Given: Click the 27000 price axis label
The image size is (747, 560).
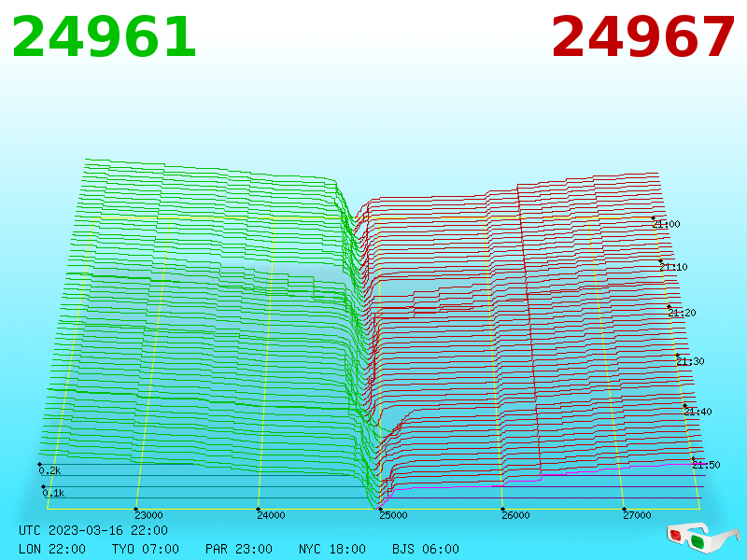Looking at the screenshot, I should [x=638, y=515].
